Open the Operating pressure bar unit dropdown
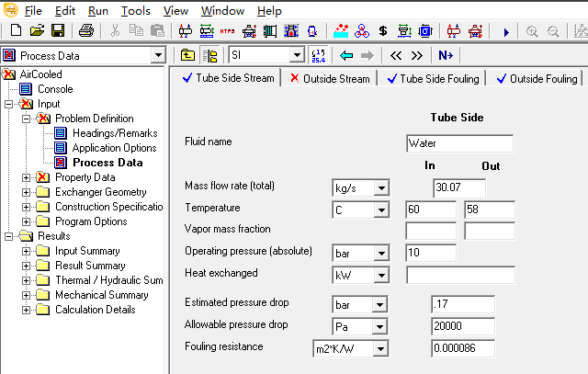The width and height of the screenshot is (588, 374). (x=381, y=254)
